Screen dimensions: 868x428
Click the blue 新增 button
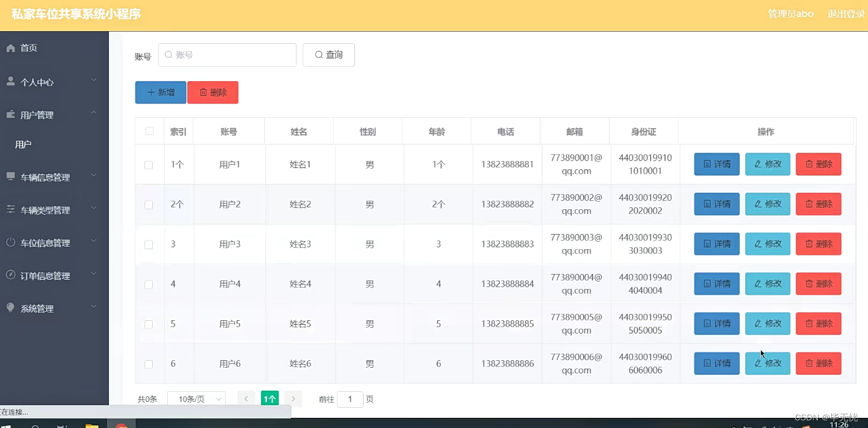[160, 93]
